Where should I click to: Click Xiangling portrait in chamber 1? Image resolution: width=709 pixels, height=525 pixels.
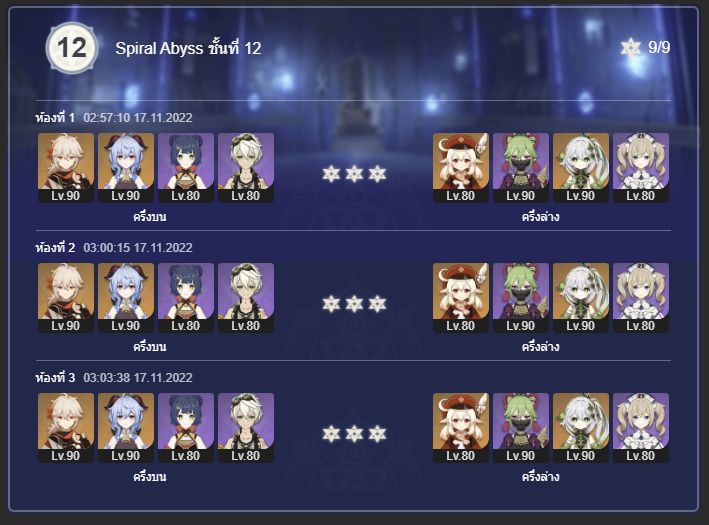point(186,167)
